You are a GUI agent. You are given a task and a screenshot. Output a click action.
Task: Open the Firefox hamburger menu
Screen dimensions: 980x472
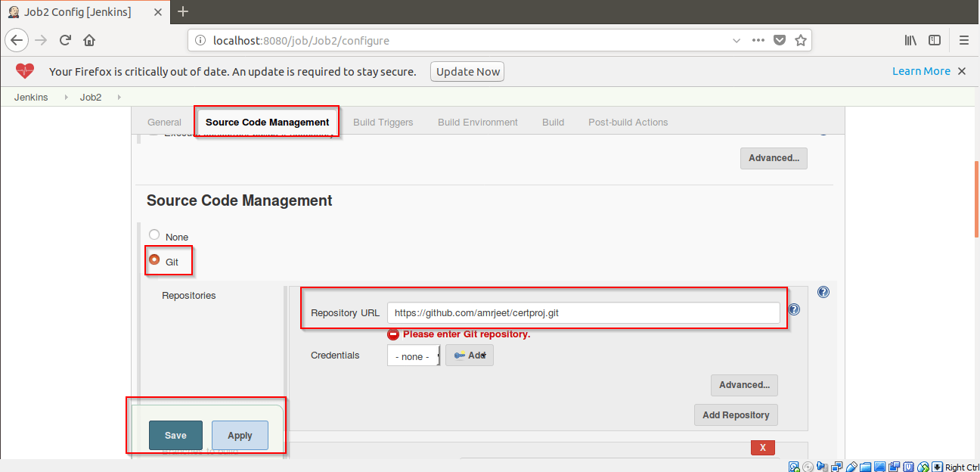pos(964,40)
